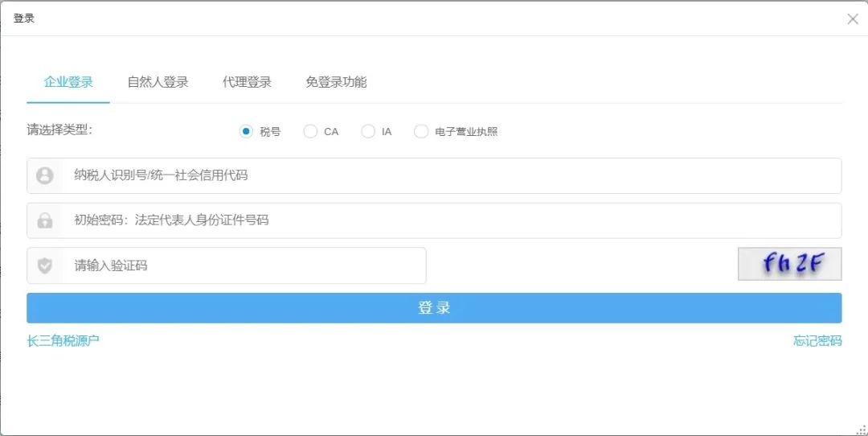The height and width of the screenshot is (436, 868).
Task: Select the 电子营业执照 radio option
Action: [x=421, y=131]
